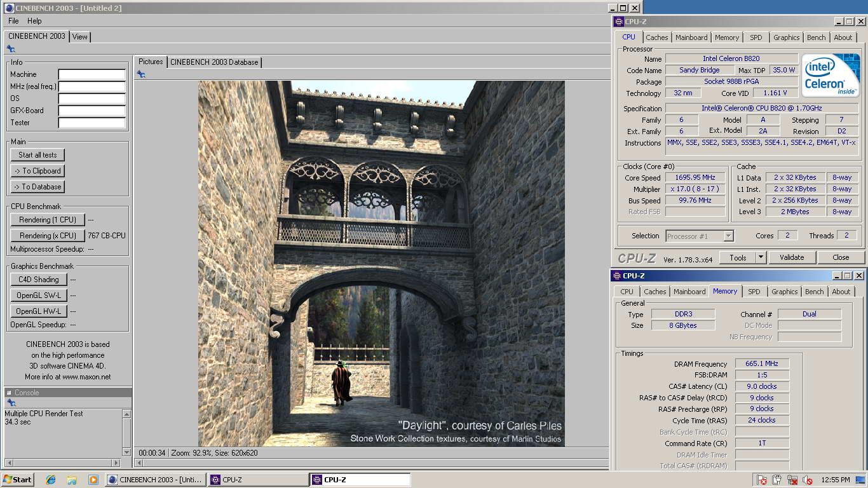
Task: Open the Help menu
Action: point(34,21)
